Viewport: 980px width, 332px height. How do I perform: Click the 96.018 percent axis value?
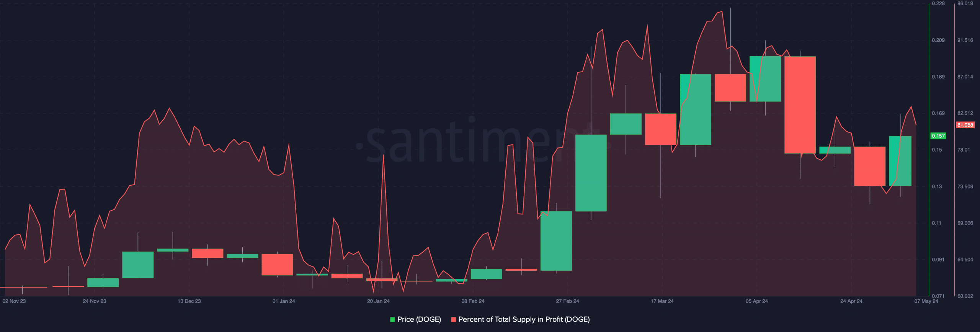tap(965, 3)
